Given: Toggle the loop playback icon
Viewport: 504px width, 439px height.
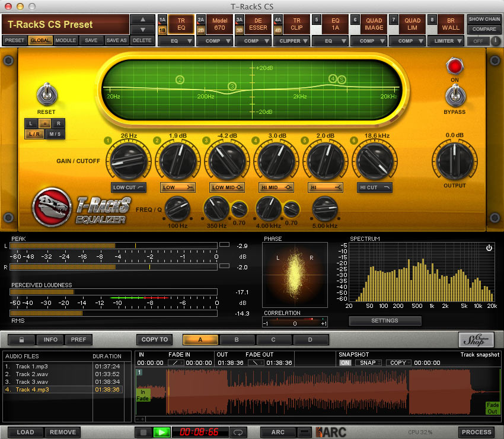Looking at the screenshot, I should [x=238, y=432].
